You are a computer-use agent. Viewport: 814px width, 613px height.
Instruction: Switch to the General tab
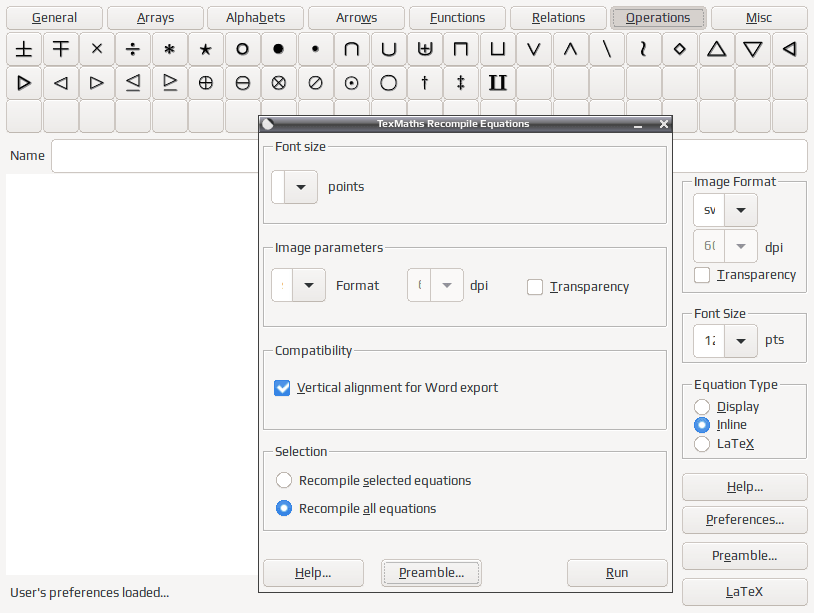[x=54, y=18]
